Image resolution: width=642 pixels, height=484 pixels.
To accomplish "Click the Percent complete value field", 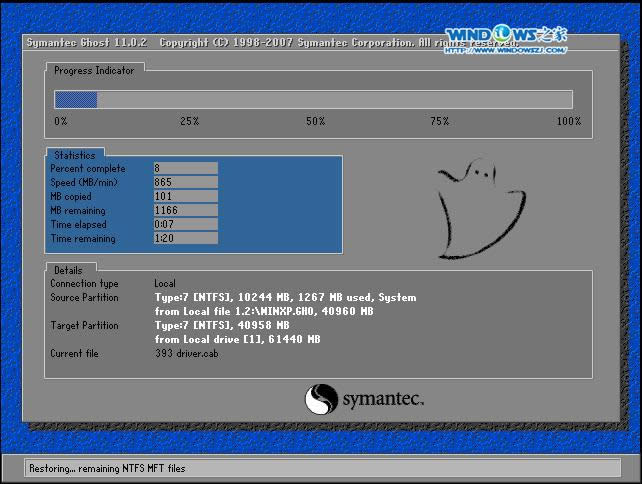I will tap(185, 169).
